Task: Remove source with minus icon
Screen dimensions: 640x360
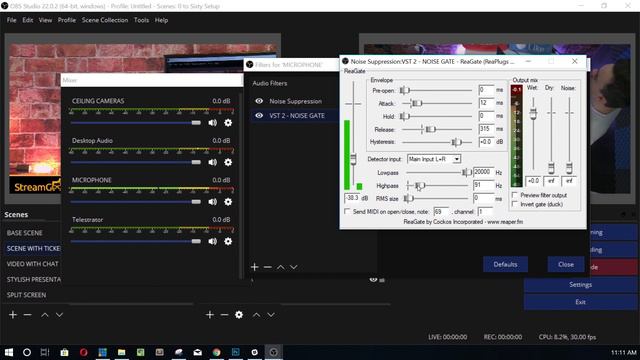Action: pos(224,315)
